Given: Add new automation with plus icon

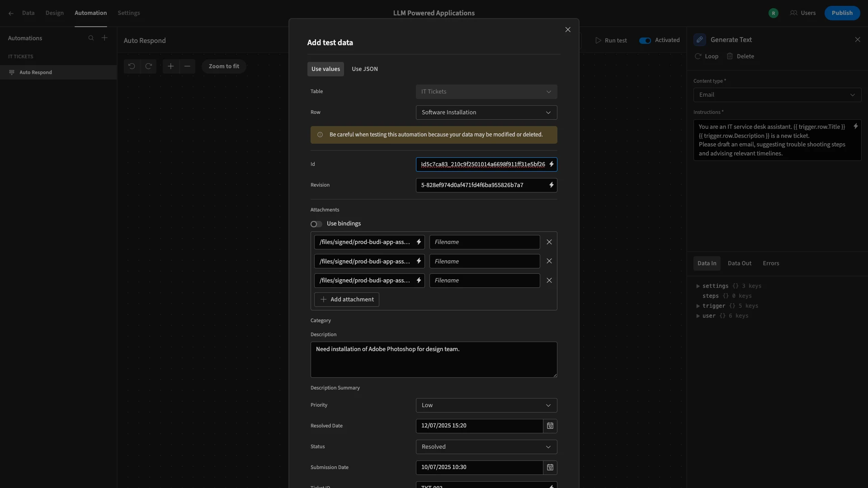Looking at the screenshot, I should tap(104, 38).
